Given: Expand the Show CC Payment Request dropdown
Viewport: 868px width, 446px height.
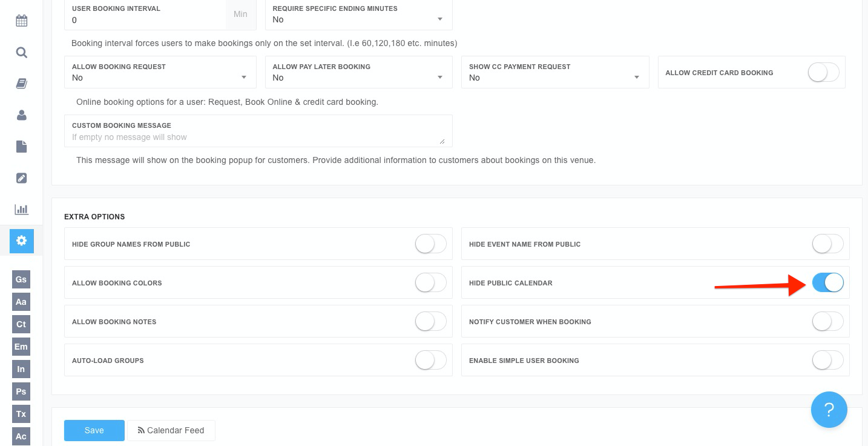Looking at the screenshot, I should click(x=554, y=73).
